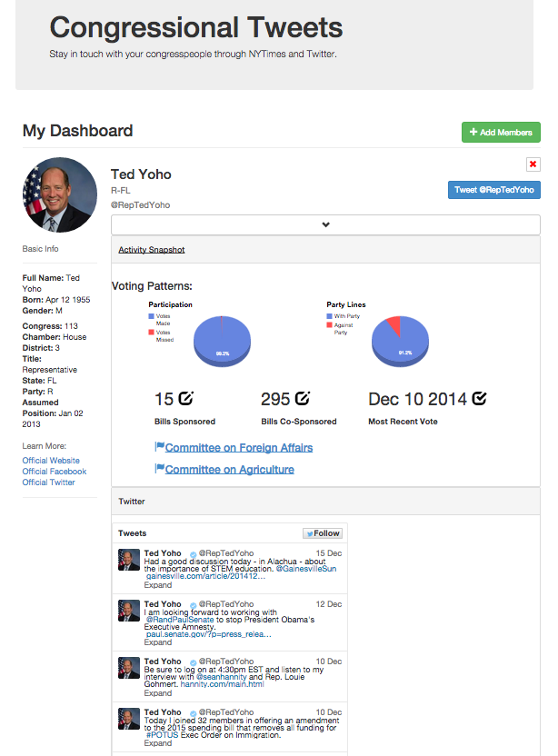The height and width of the screenshot is (756, 558).
Task: Click the Twitter section header
Action: 132,502
